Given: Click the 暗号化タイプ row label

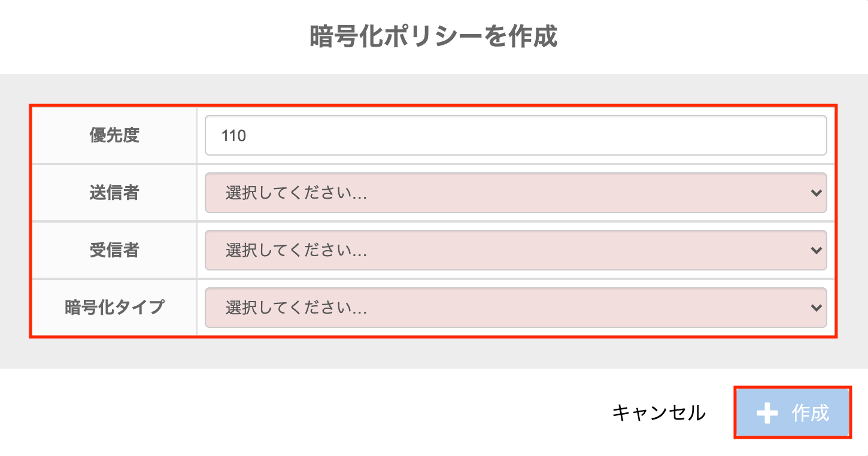Looking at the screenshot, I should 114,308.
